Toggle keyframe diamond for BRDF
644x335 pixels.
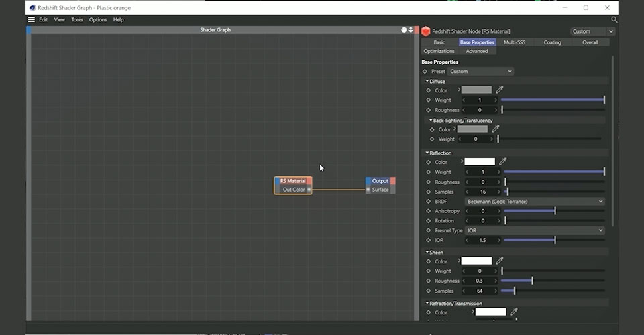pos(429,201)
